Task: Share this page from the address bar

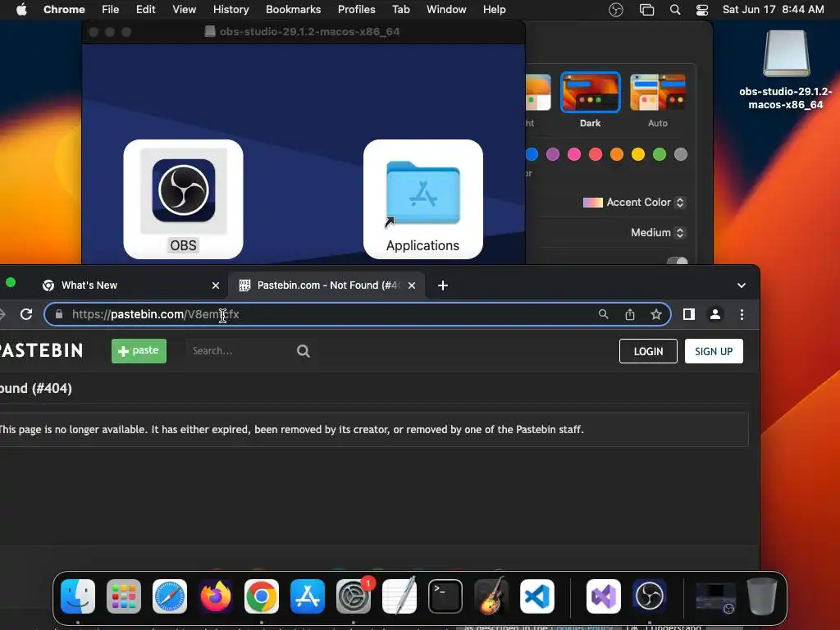Action: (630, 314)
